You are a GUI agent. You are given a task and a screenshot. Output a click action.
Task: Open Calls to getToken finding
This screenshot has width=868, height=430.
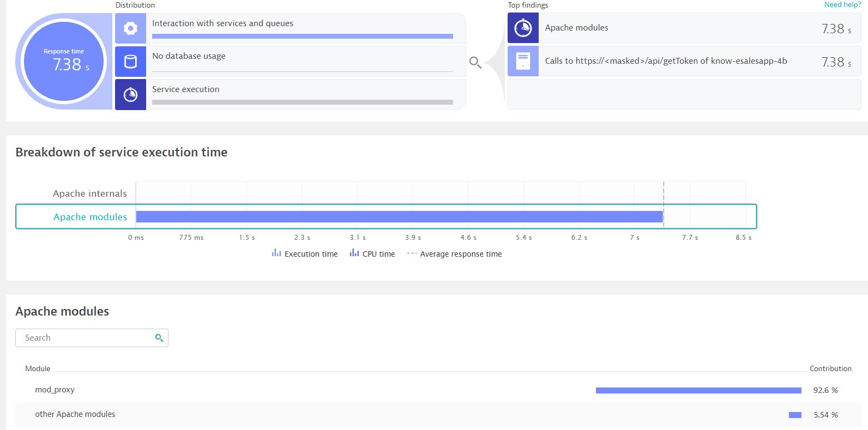(666, 61)
